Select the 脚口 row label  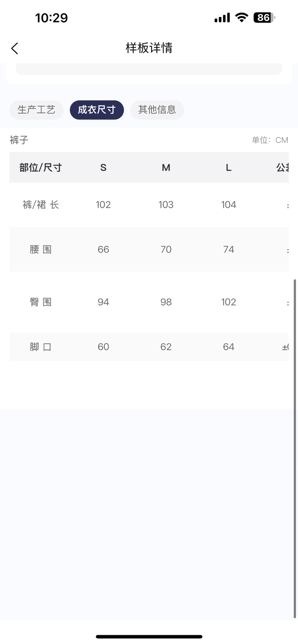pos(41,347)
